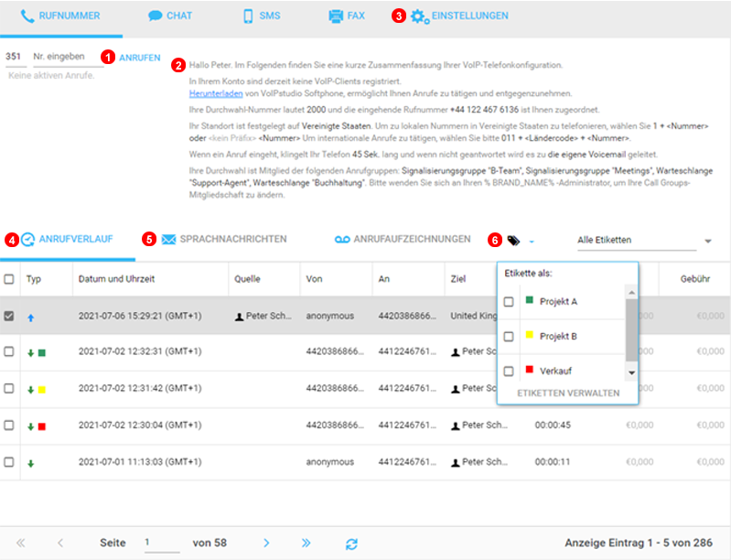Screen dimensions: 731x560
Task: Click the SMS phone icon
Action: [x=248, y=16]
